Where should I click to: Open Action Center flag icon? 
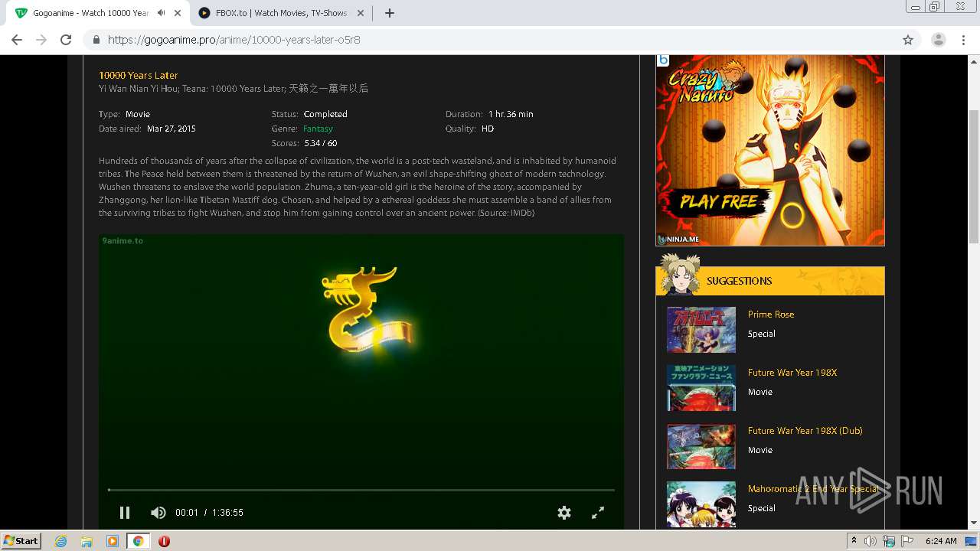(907, 541)
